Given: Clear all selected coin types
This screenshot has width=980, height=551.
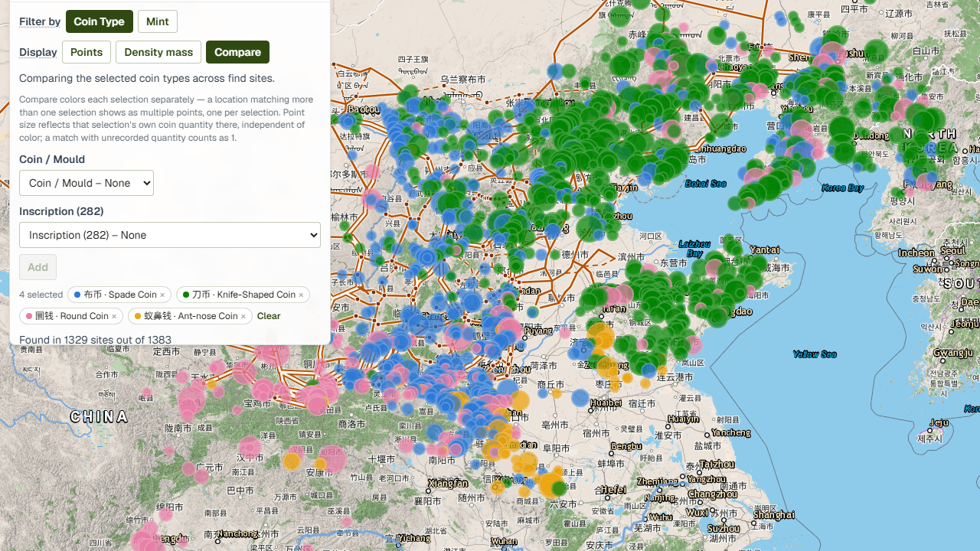Looking at the screenshot, I should point(269,316).
